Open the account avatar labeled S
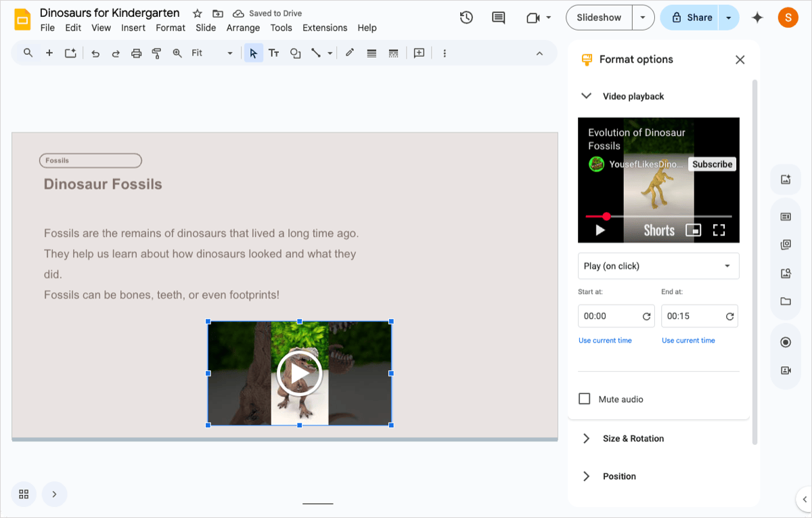This screenshot has width=812, height=518. (788, 18)
